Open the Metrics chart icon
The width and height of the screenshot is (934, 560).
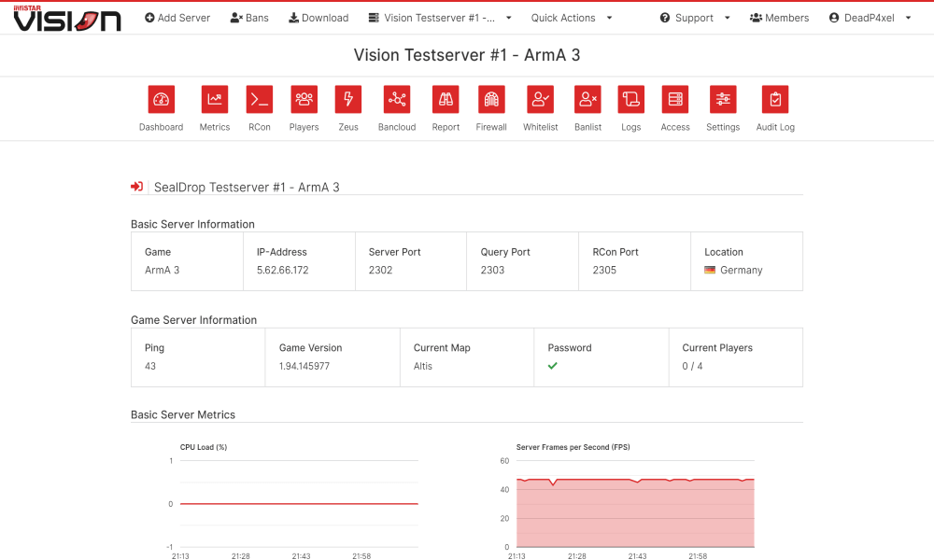pos(215,99)
